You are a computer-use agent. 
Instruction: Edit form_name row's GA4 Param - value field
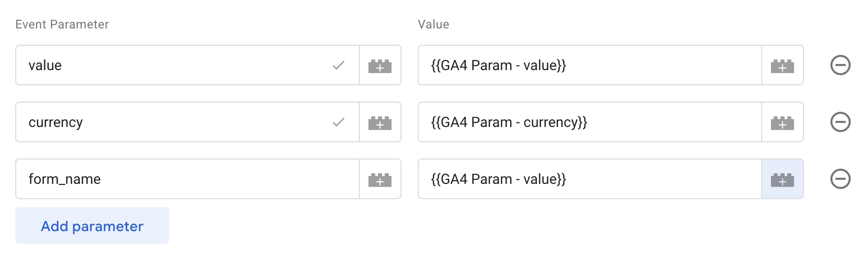point(590,179)
